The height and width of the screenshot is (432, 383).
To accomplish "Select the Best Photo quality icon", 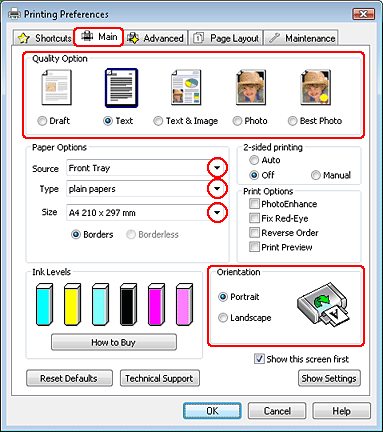I will click(316, 87).
